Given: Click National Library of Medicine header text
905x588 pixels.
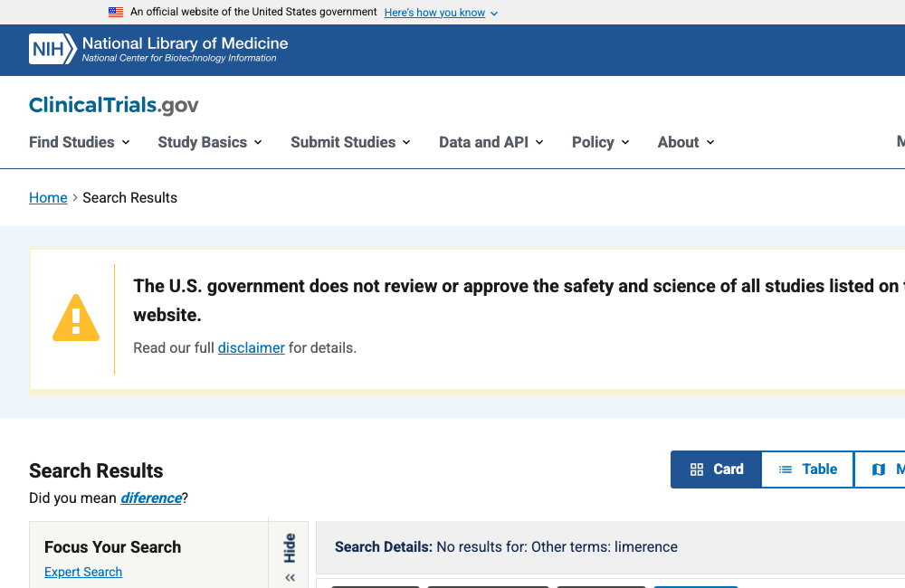Looking at the screenshot, I should click(x=185, y=43).
